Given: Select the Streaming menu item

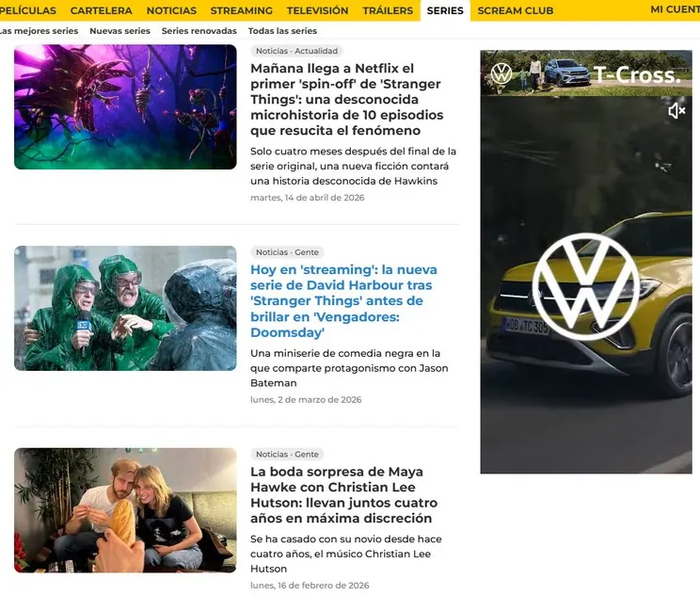Looking at the screenshot, I should click(242, 10).
